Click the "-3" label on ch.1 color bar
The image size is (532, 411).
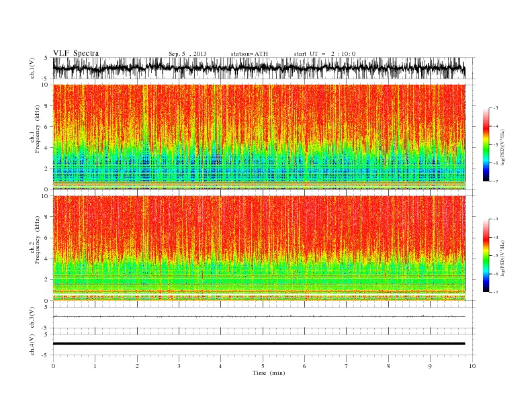[496, 108]
